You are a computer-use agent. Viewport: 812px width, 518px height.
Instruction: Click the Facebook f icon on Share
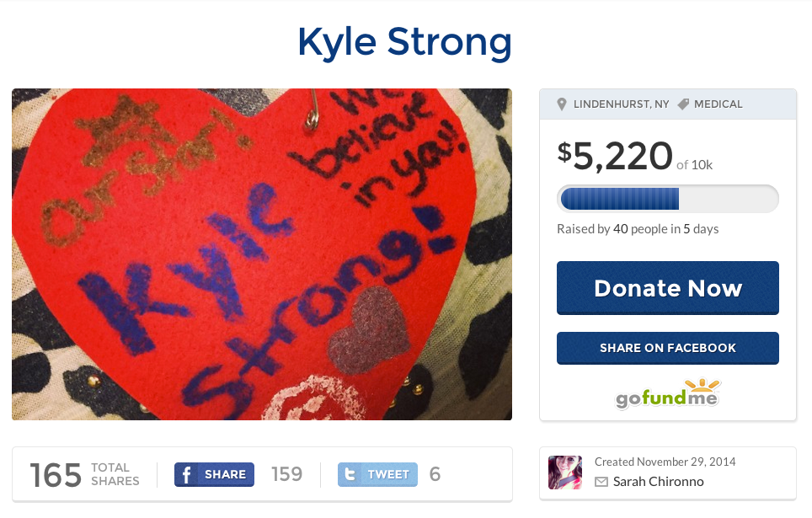pyautogui.click(x=186, y=474)
